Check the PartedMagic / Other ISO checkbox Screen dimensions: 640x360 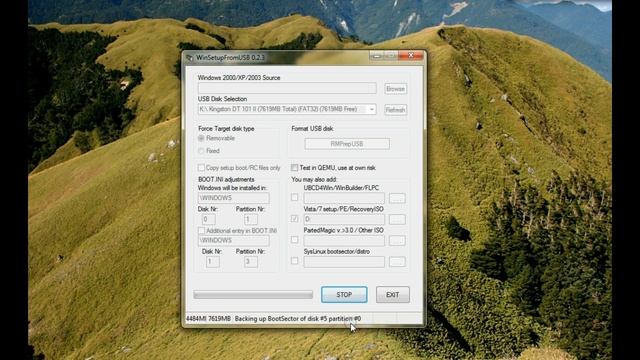pyautogui.click(x=294, y=240)
